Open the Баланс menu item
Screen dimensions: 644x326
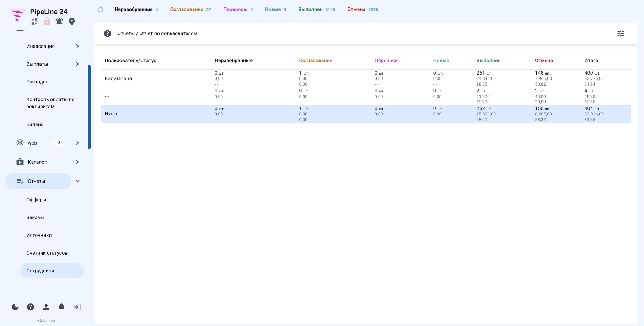pyautogui.click(x=35, y=124)
